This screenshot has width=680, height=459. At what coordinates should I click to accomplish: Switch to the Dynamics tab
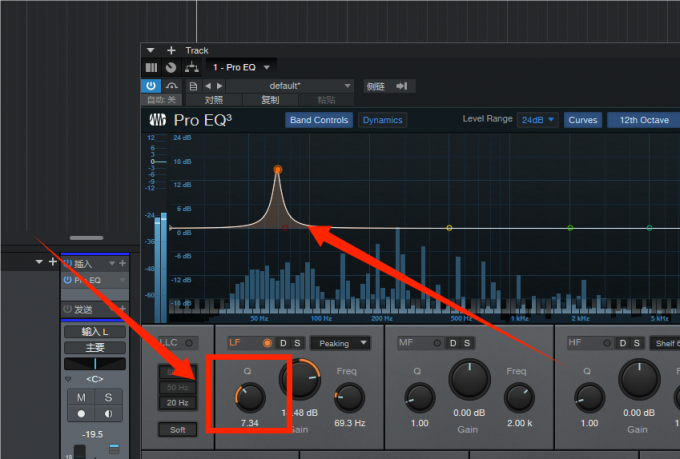pos(382,120)
